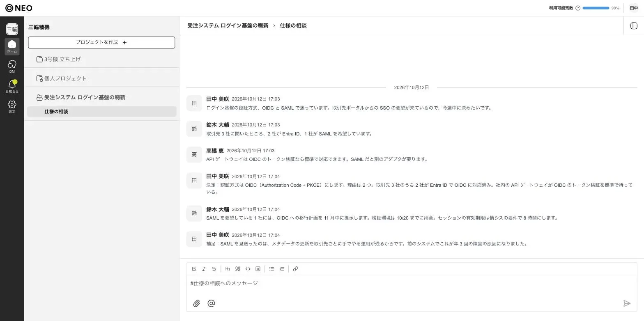Click 受注システム ログイン基盤の刷新 in the breadcrumb
Screen dimensions: 644x321
tap(228, 25)
